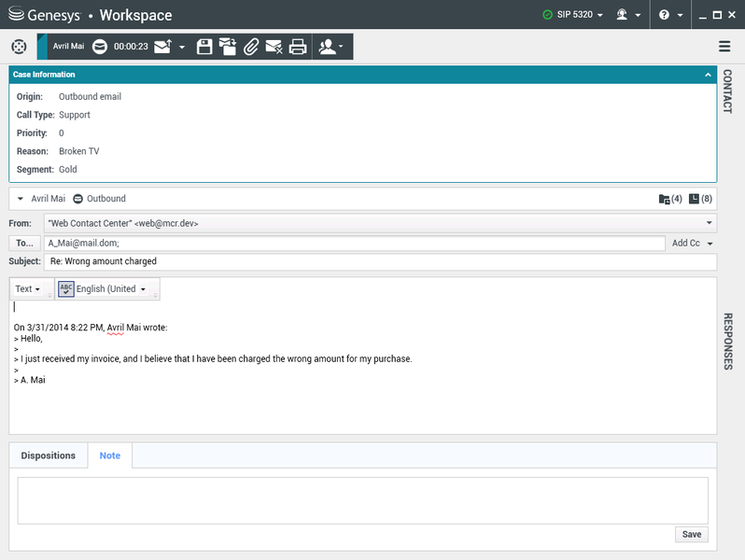Select the Note tab
745x560 pixels.
pyautogui.click(x=110, y=455)
